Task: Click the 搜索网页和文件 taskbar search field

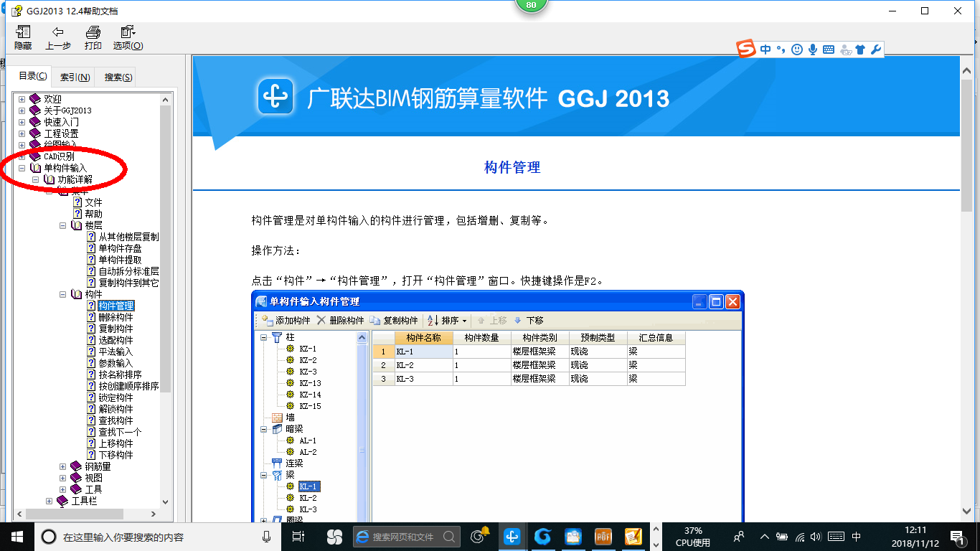Action: (406, 536)
